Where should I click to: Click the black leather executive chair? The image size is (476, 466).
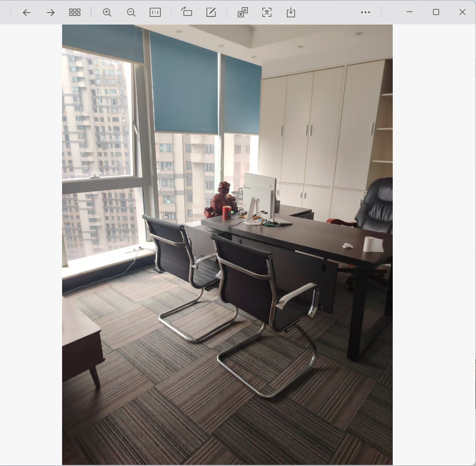pos(373,209)
